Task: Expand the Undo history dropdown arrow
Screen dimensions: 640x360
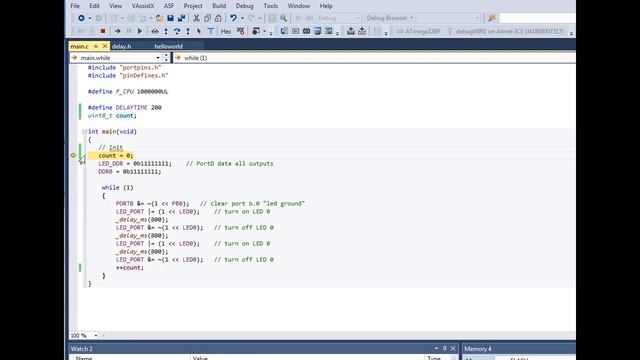Action: coord(242,18)
